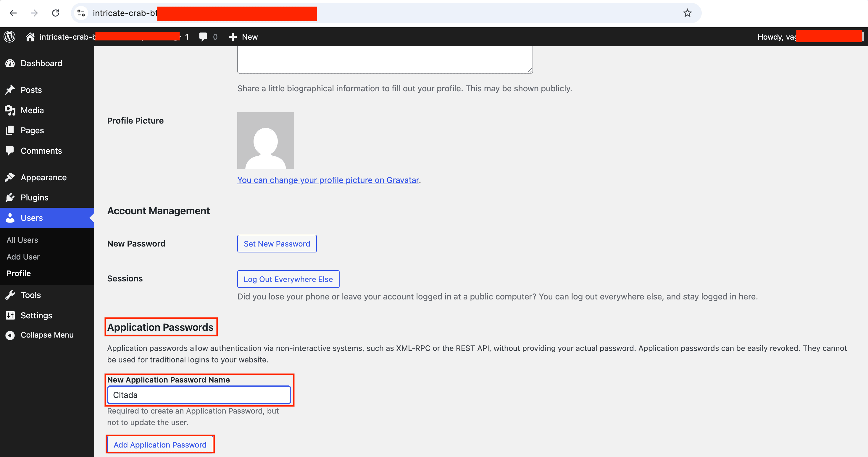Open Dashboard menu item

pyautogui.click(x=47, y=63)
